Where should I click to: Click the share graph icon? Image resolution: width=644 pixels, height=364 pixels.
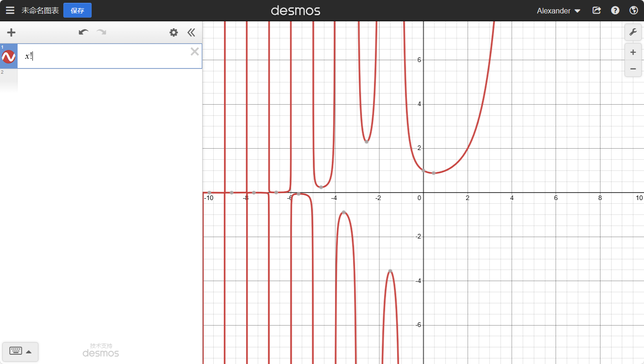click(597, 10)
